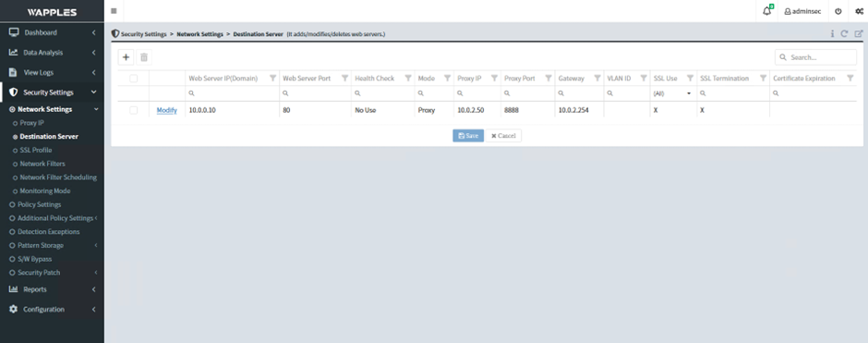Open the gears settings icon top right
868x343 pixels.
[x=859, y=11]
